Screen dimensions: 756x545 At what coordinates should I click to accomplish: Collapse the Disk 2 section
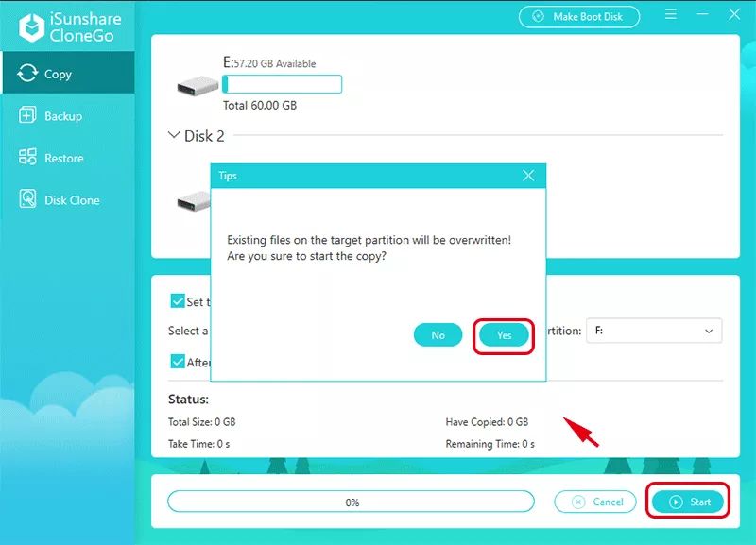click(174, 135)
